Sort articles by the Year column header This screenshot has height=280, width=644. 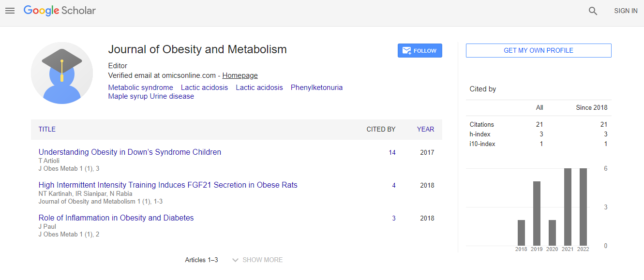(425, 129)
